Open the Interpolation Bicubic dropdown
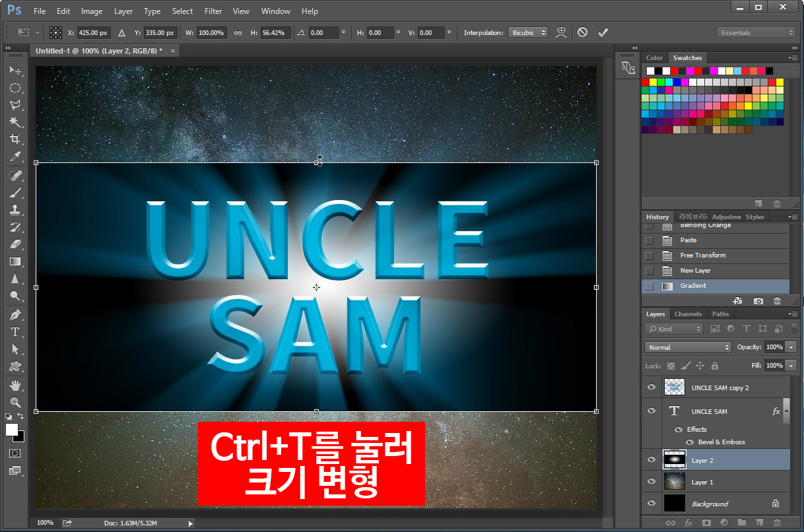Image resolution: width=804 pixels, height=532 pixels. click(528, 32)
